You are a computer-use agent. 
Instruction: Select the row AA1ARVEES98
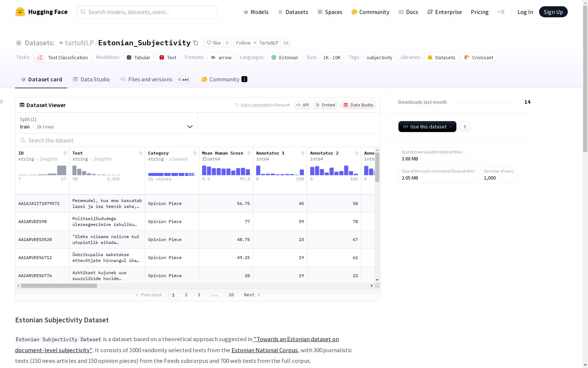tap(195, 222)
